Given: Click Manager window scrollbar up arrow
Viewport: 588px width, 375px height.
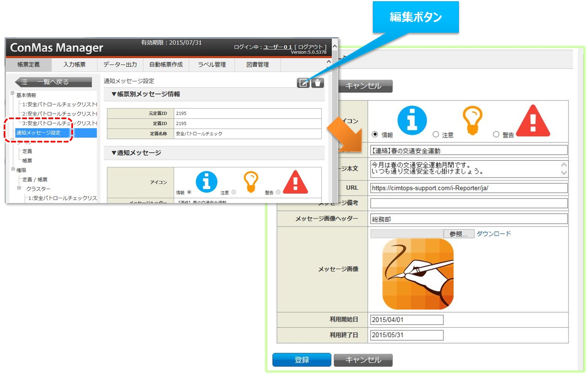Looking at the screenshot, I should click(335, 46).
